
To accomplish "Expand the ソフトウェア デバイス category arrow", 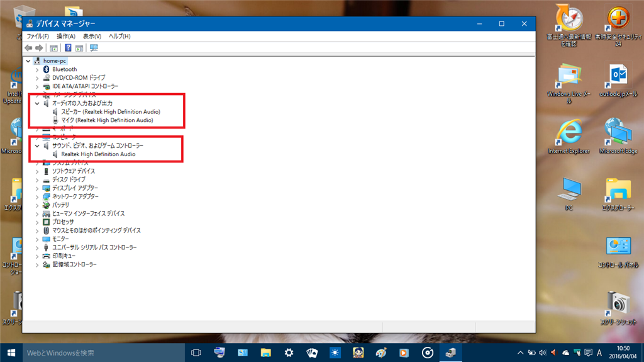I will tap(37, 171).
